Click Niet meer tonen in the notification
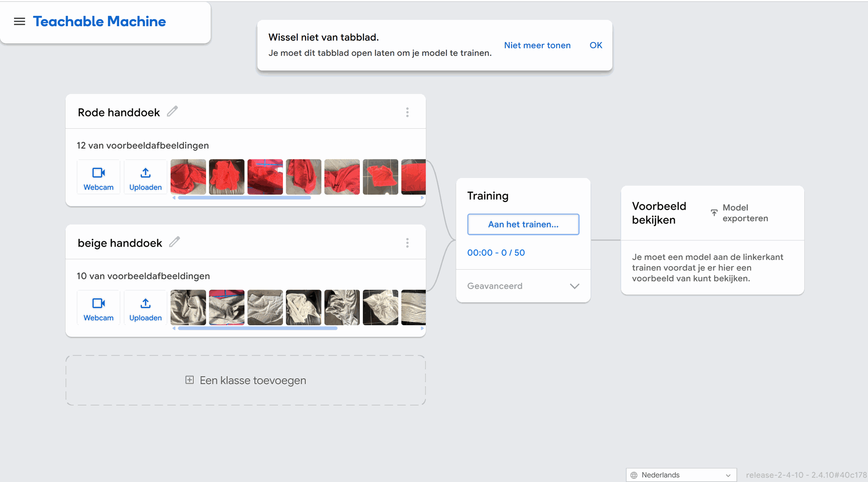Image resolution: width=868 pixels, height=482 pixels. point(537,45)
